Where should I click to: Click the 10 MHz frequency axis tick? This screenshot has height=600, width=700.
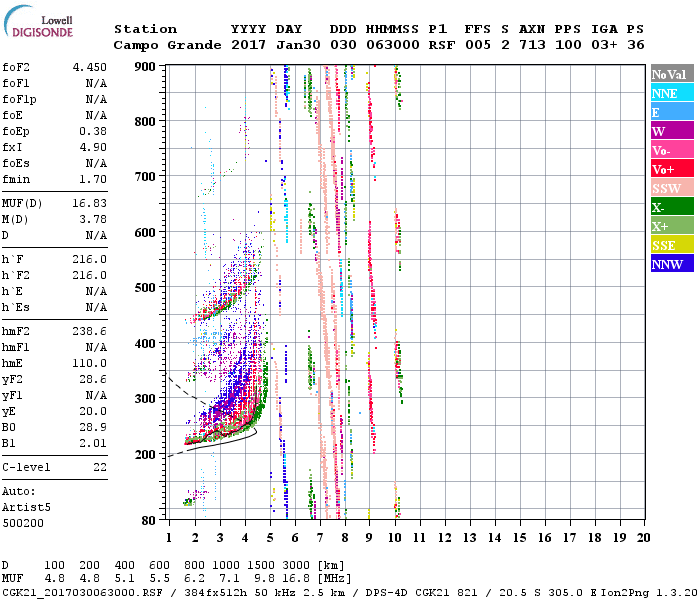tap(396, 537)
